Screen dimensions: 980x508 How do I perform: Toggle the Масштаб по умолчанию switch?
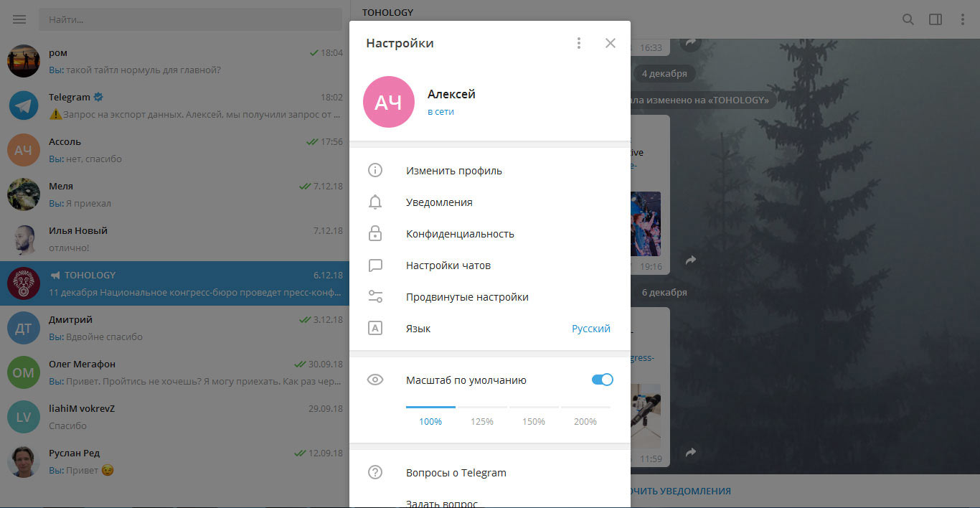(602, 380)
